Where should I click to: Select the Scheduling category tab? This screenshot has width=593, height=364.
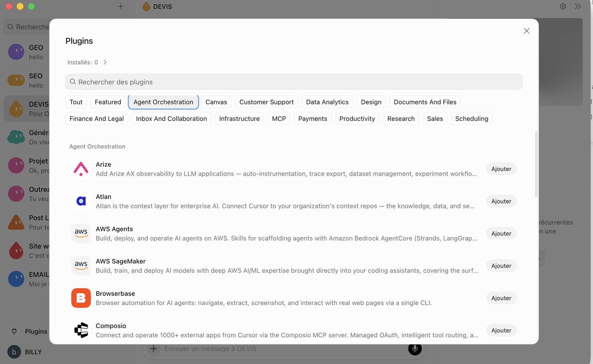pos(471,118)
